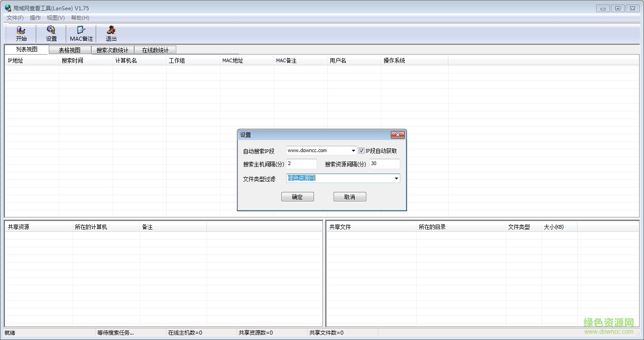Viewport: 644px width, 340px height.
Task: Click the 搜索资源间隔(分) input field
Action: tap(385, 164)
